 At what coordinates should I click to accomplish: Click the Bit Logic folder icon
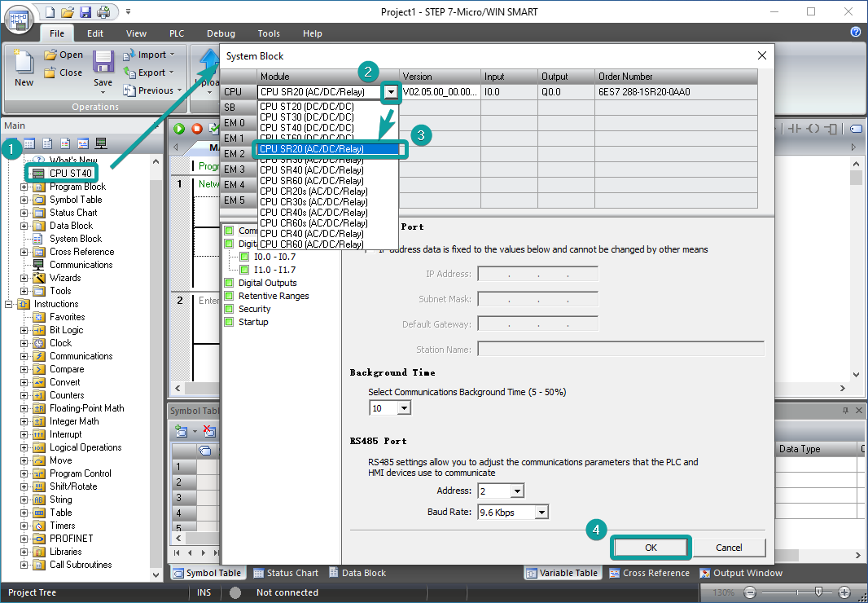coord(39,330)
